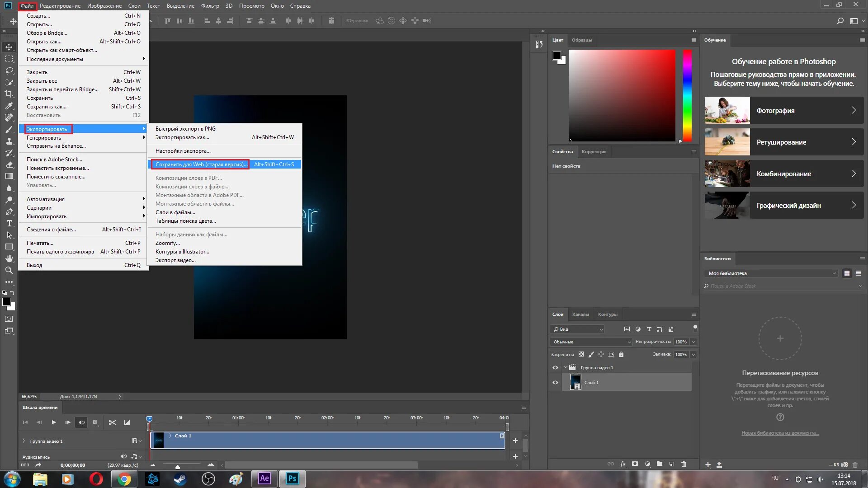The image size is (868, 488).
Task: Select the Pen tool
Action: coord(9,211)
